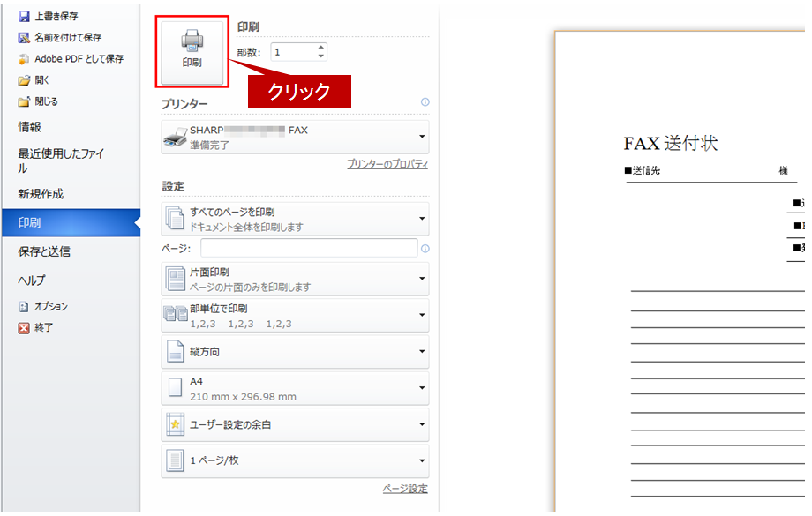Click the A4 paper icon
812x516 pixels.
[175, 387]
